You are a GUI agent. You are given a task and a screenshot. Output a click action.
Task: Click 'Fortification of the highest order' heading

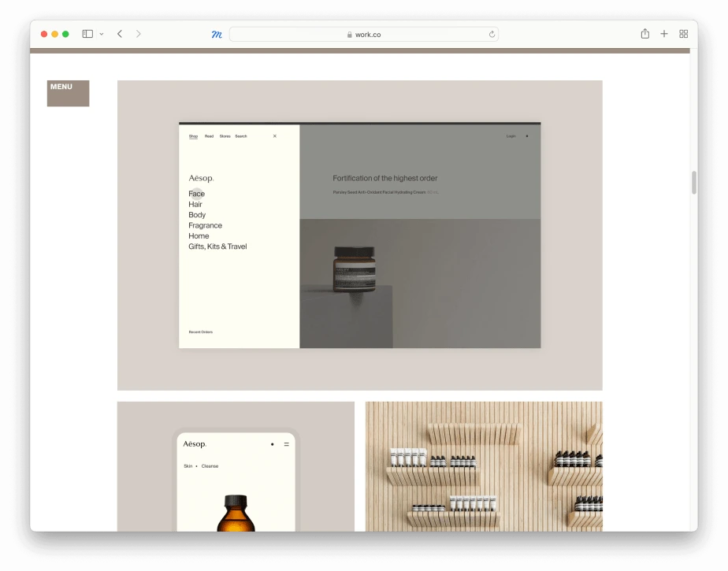point(385,178)
